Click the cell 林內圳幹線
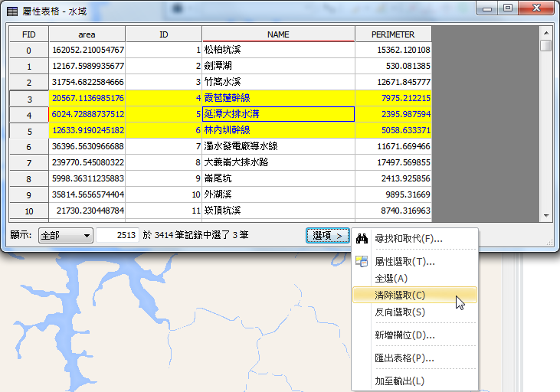Image resolution: width=560 pixels, height=392 pixels. click(x=278, y=130)
